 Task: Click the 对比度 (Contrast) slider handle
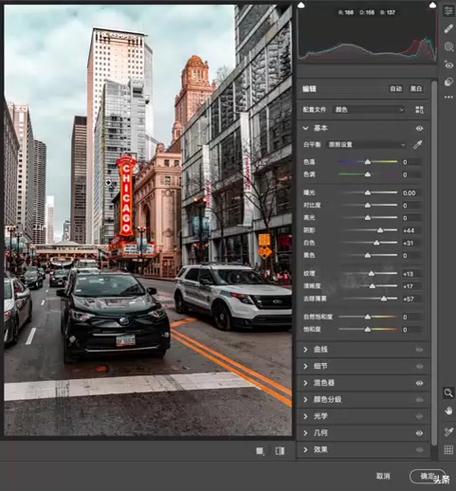(x=367, y=205)
